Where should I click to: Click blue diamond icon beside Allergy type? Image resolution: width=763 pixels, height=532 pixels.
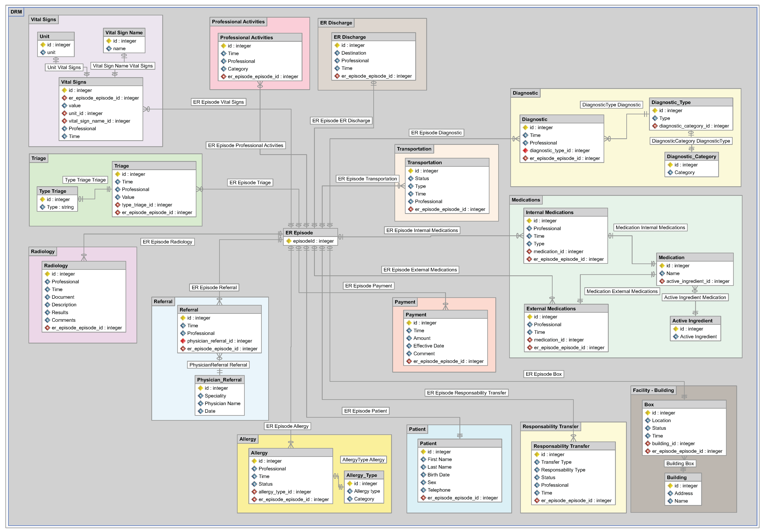[x=350, y=492]
